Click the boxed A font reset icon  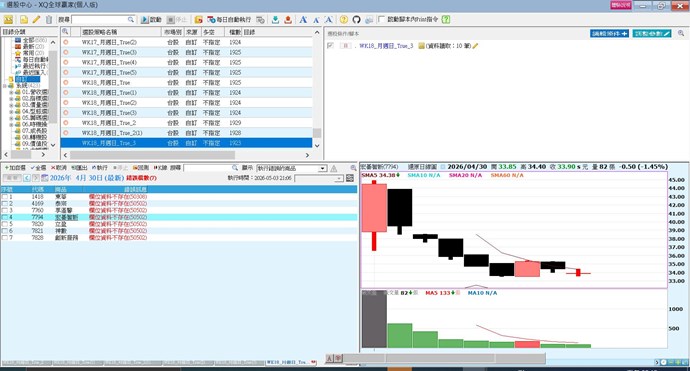click(328, 20)
